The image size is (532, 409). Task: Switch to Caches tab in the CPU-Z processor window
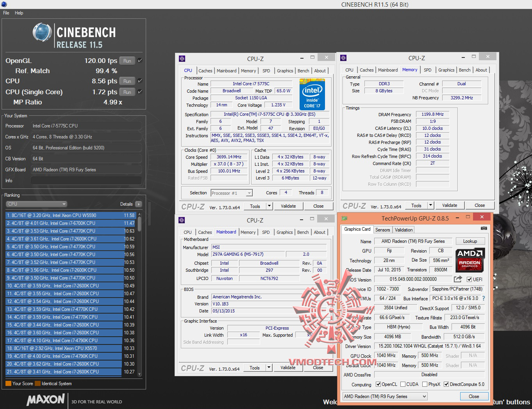click(x=205, y=71)
